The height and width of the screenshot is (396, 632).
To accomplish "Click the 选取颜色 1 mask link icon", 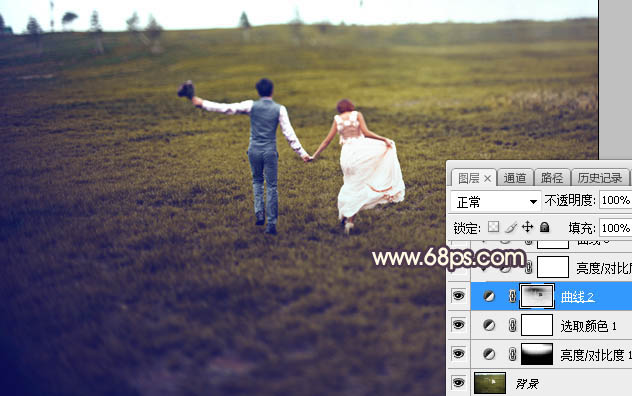I will point(512,325).
